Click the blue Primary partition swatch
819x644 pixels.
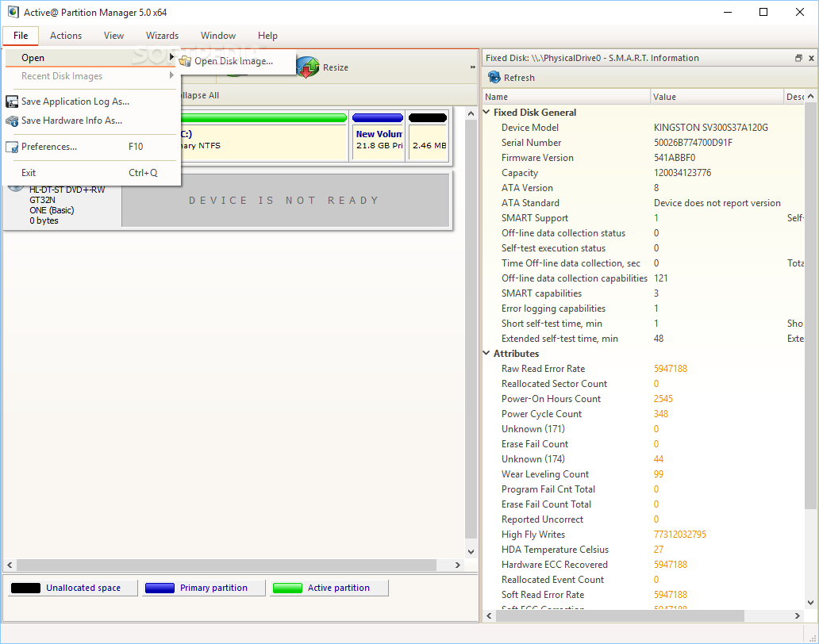[160, 588]
